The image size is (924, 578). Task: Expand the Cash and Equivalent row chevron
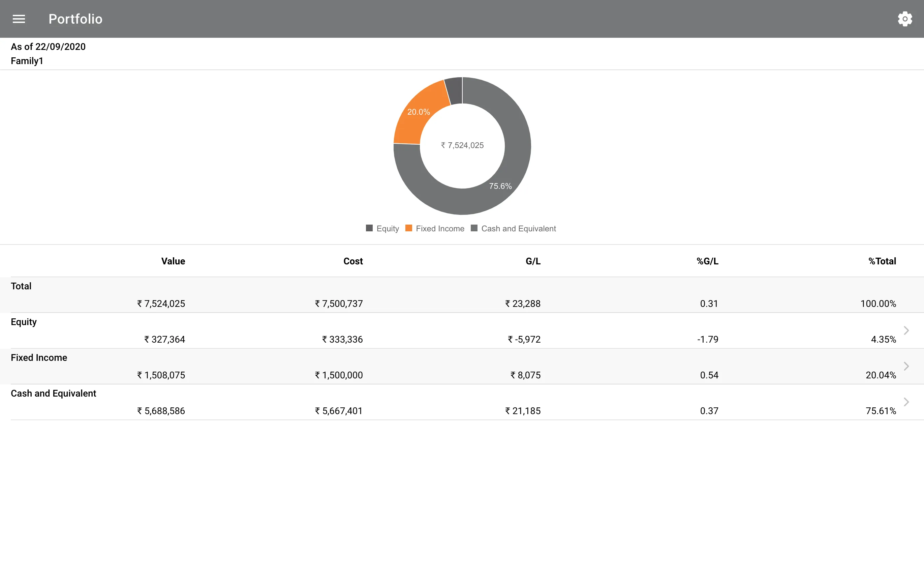[906, 402]
